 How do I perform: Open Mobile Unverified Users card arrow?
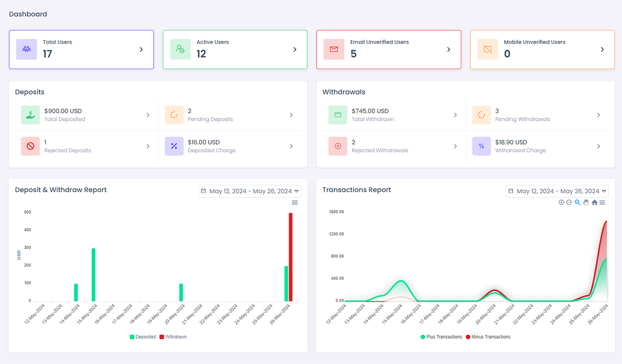pos(602,49)
